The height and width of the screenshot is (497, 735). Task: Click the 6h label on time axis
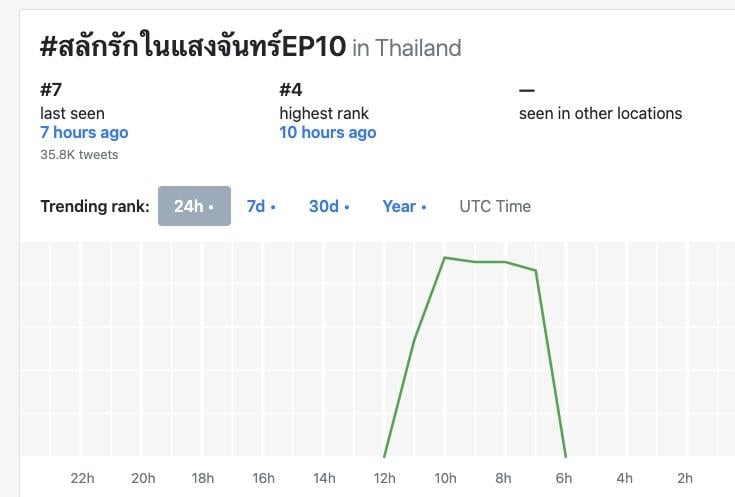pos(565,478)
